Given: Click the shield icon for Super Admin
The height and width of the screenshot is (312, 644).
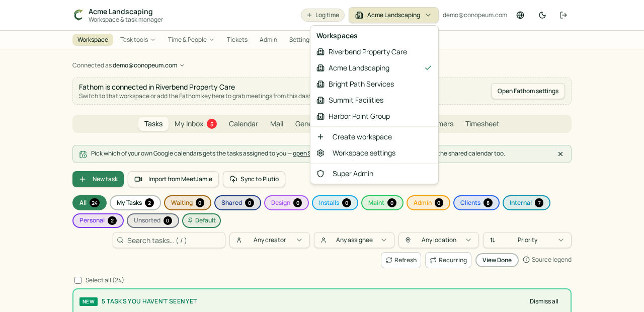Looking at the screenshot, I should (320, 174).
